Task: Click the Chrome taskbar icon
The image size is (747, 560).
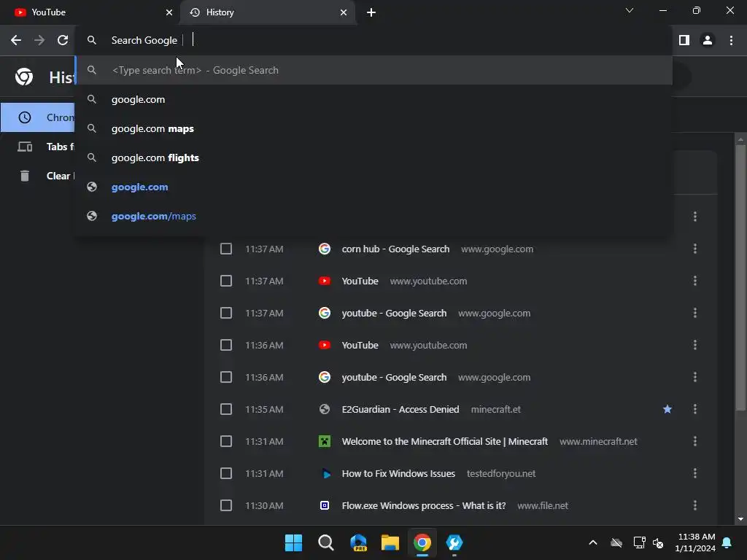Action: pos(422,542)
